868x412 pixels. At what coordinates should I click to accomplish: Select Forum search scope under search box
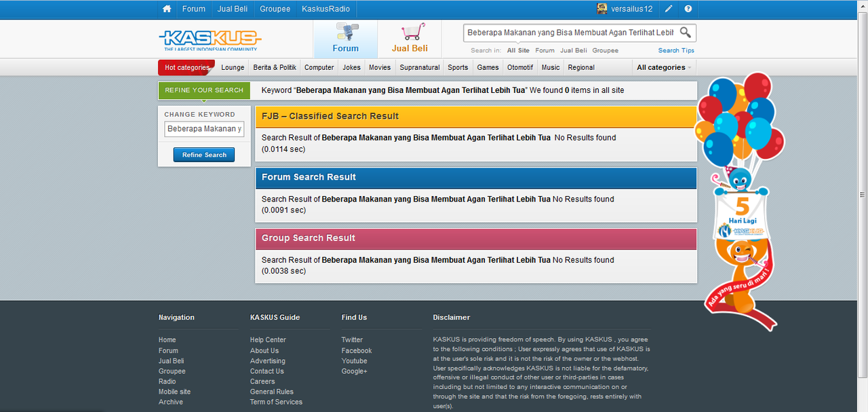point(545,50)
